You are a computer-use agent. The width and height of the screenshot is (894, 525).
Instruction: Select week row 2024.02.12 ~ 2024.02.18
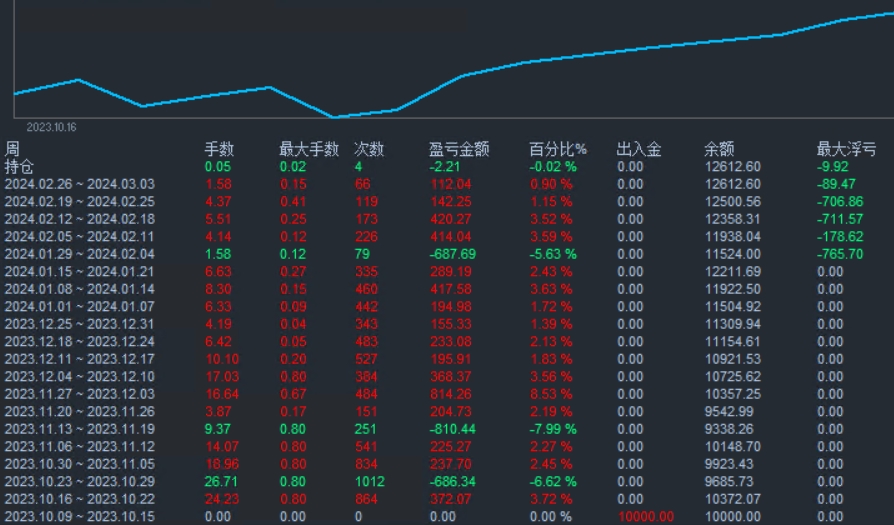click(80, 219)
